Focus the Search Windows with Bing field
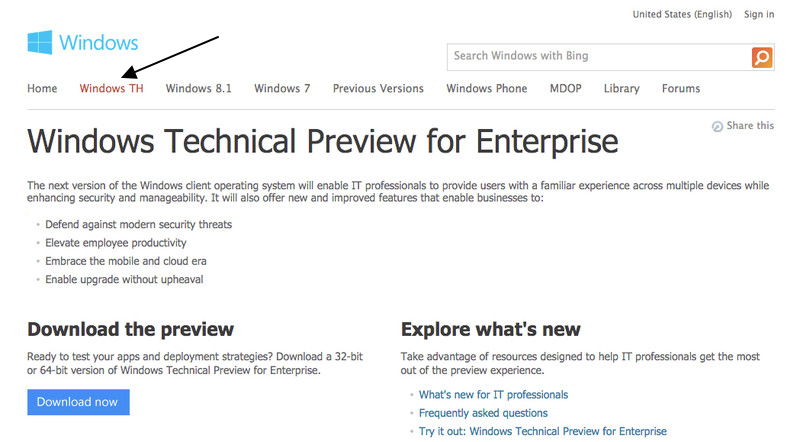 pyautogui.click(x=599, y=57)
